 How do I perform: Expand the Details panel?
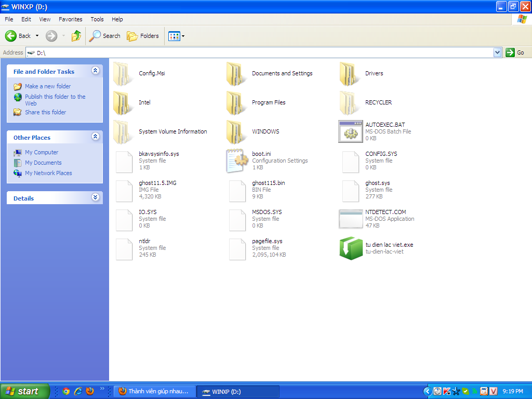(96, 197)
